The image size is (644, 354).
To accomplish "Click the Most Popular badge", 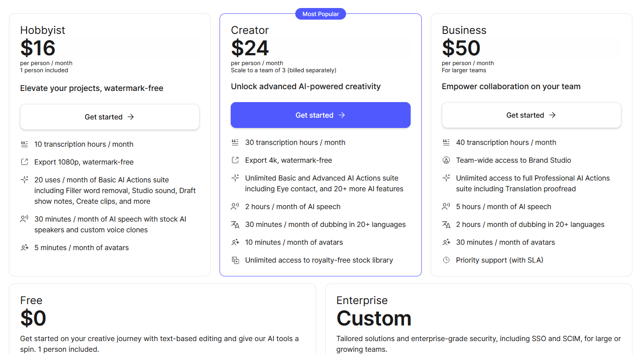I will point(321,14).
